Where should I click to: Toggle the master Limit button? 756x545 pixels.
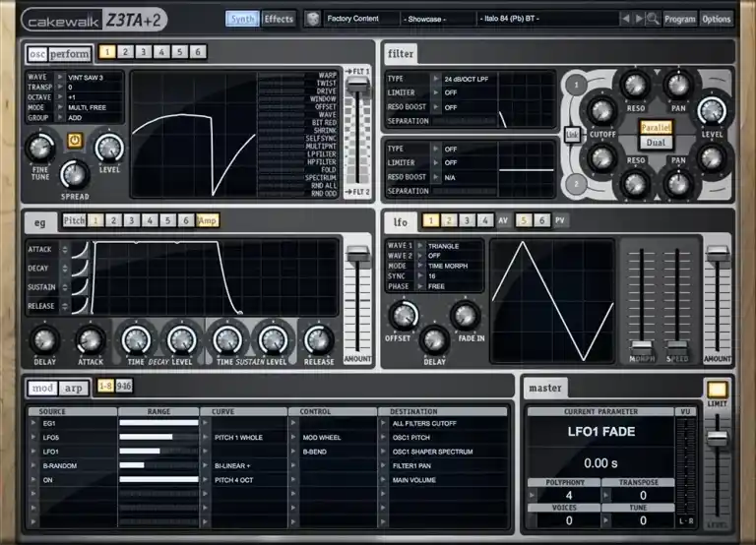(x=717, y=390)
